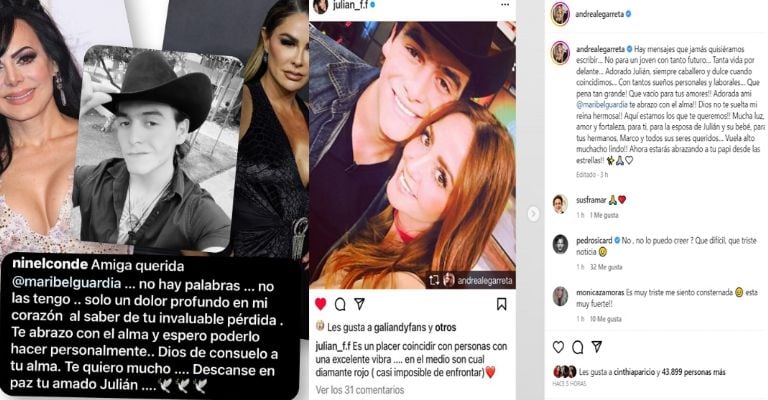Open susframar commenter avatar
Screen dimensions: 768x400
(560, 204)
